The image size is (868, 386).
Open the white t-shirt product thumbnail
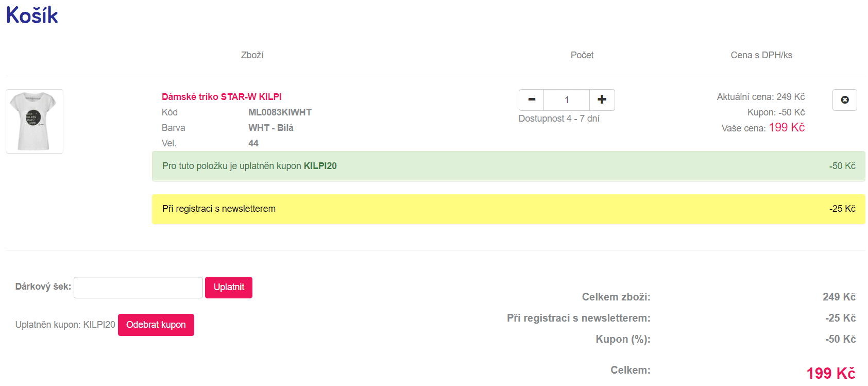click(35, 121)
